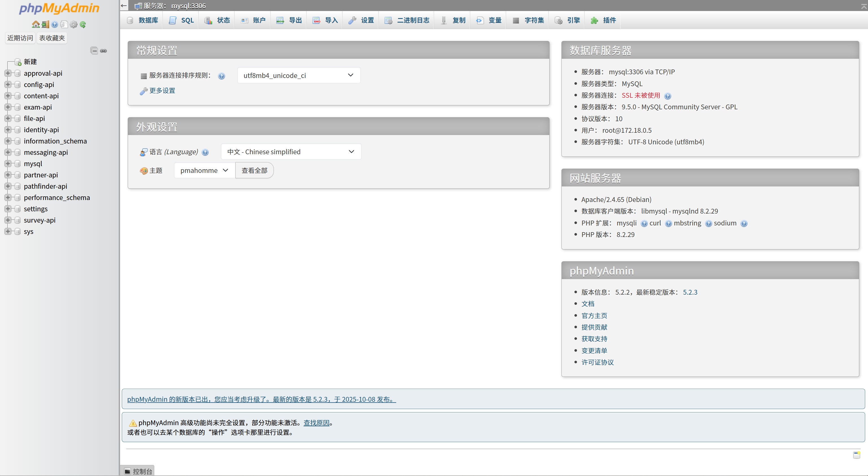Click the logout door icon
This screenshot has height=476, width=868.
click(x=45, y=24)
